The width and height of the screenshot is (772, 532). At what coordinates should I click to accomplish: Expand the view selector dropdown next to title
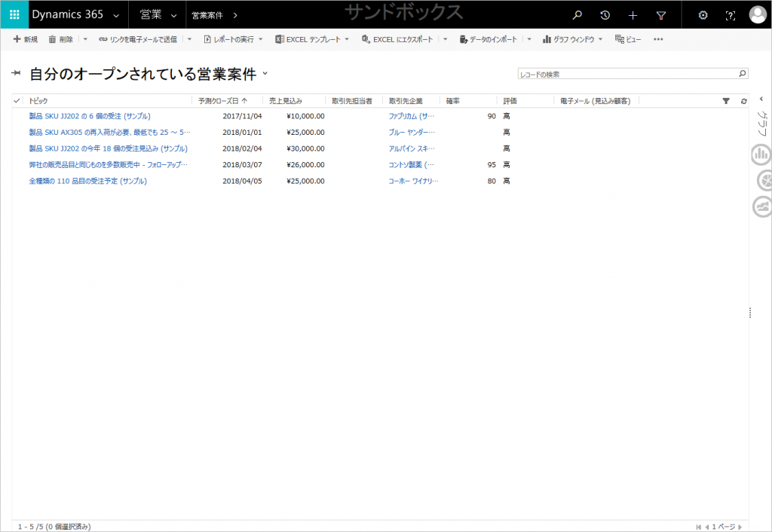pyautogui.click(x=265, y=74)
